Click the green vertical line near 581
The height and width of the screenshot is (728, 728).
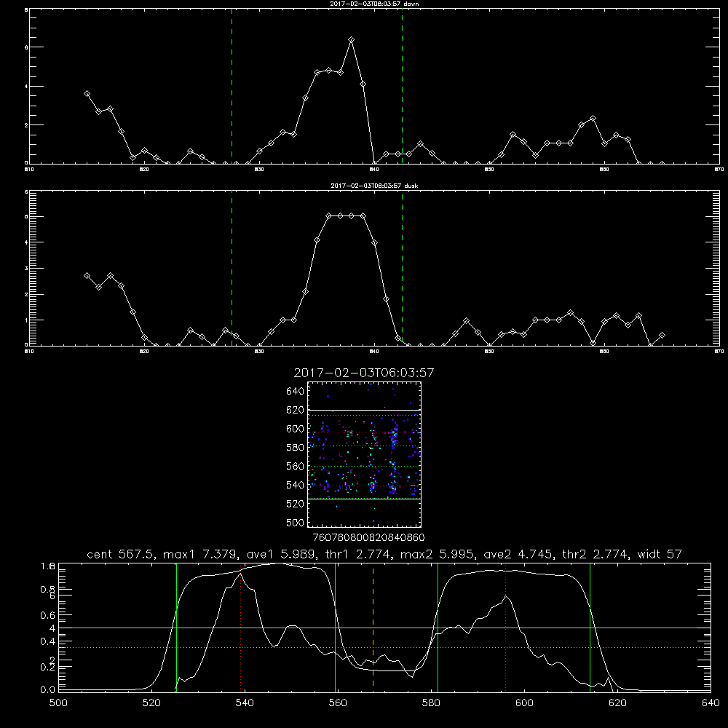point(438,628)
